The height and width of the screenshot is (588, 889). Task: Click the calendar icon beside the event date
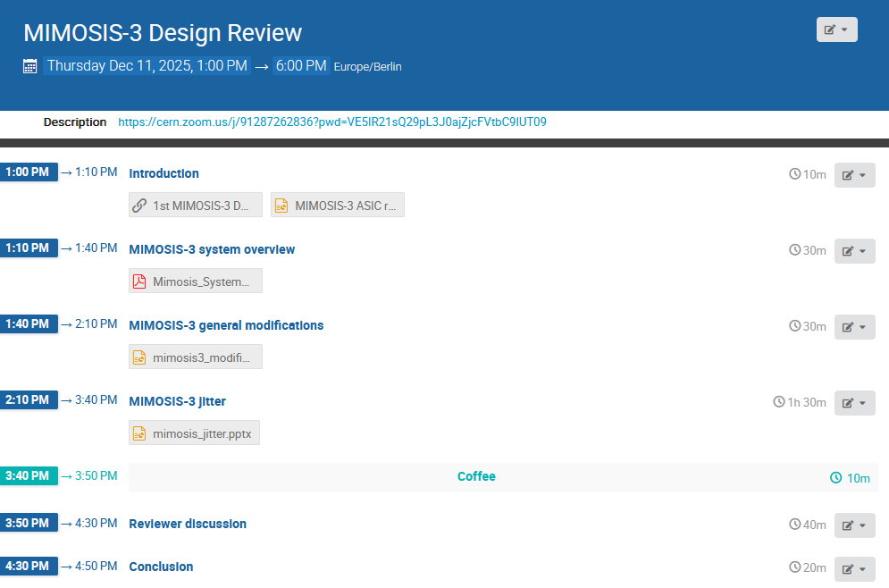[x=30, y=66]
